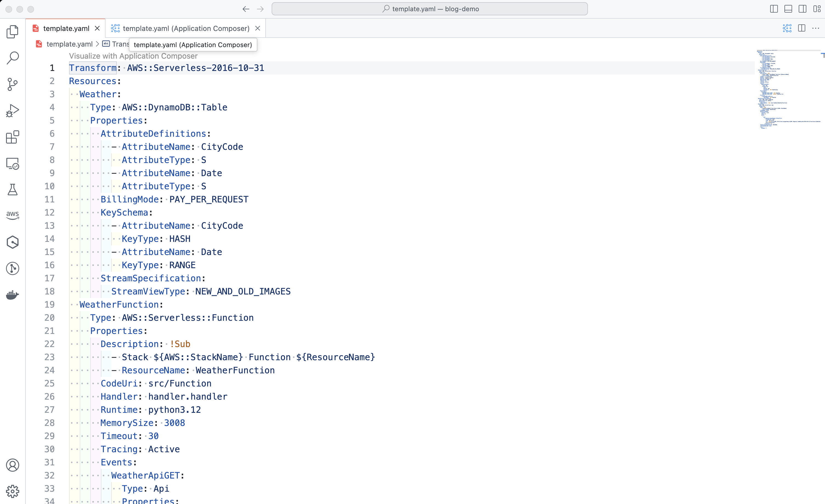This screenshot has width=825, height=504.
Task: Switch to template.yaml (Application Composer) tab
Action: (186, 28)
